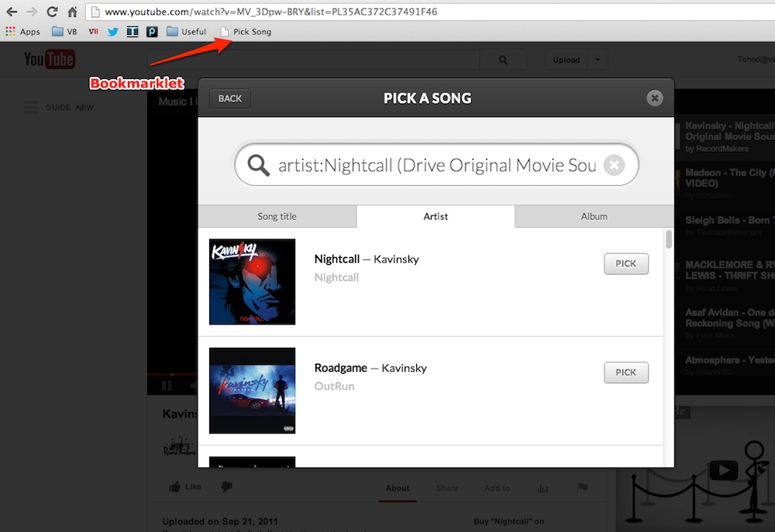Launch the Pick Song bookmarklet

(246, 32)
